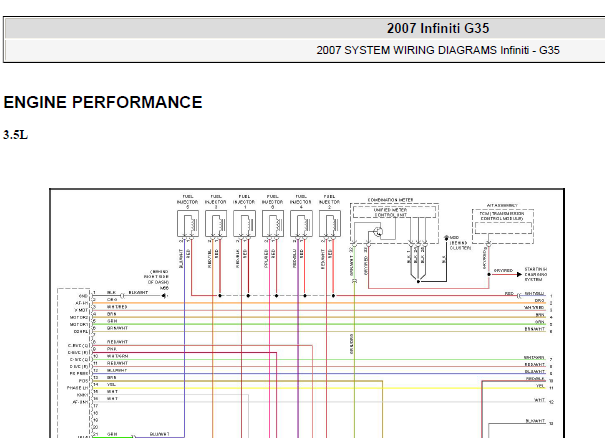This screenshot has width=605, height=438.
Task: Click the 'WHT/GRN' wire label at pin 10
Action: [117, 356]
